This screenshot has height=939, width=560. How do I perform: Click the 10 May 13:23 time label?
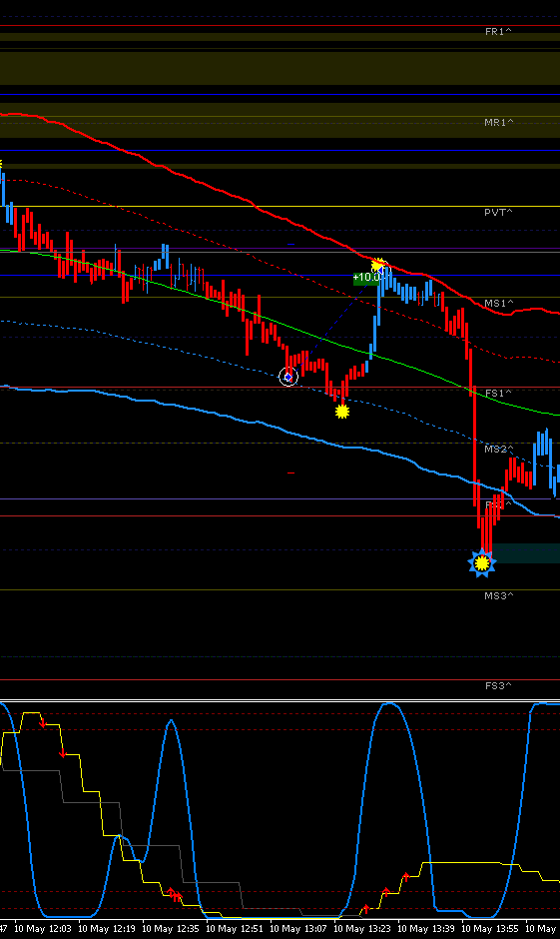click(362, 929)
